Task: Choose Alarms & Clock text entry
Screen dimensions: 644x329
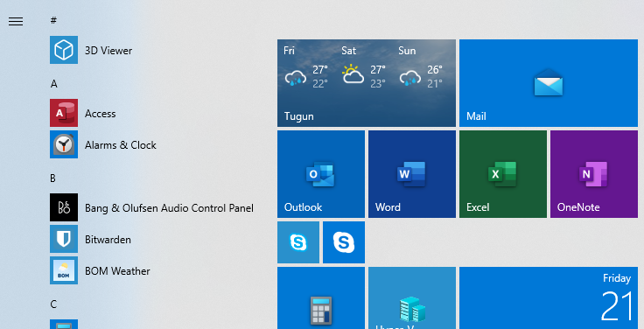Action: (x=121, y=145)
